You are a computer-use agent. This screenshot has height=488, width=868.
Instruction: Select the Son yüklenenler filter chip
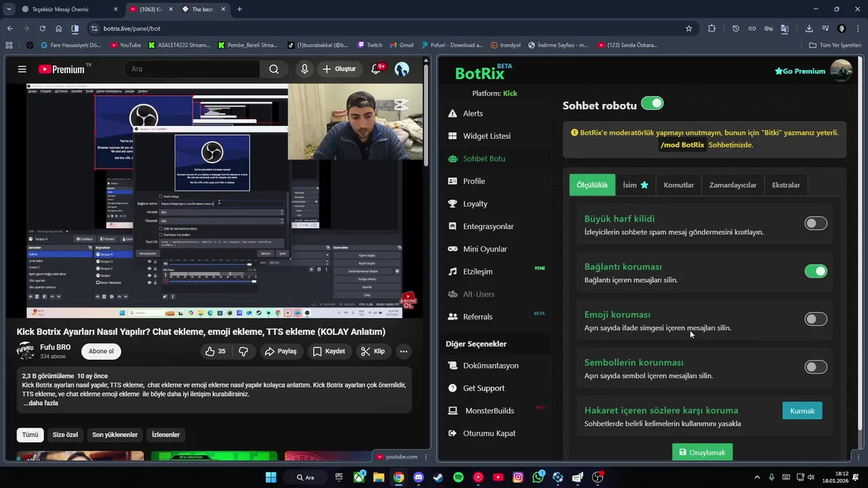pyautogui.click(x=115, y=434)
